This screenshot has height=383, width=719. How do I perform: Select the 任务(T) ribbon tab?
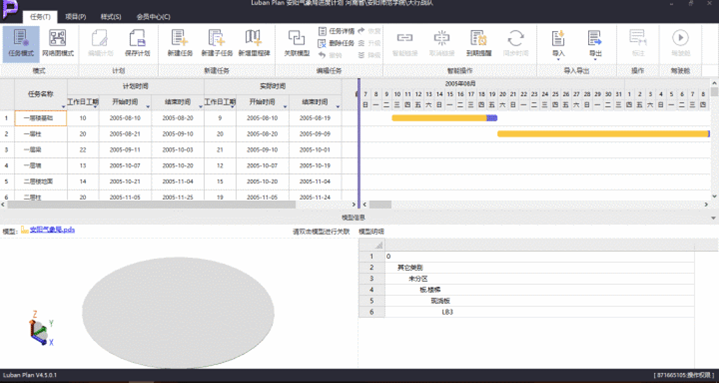[40, 17]
